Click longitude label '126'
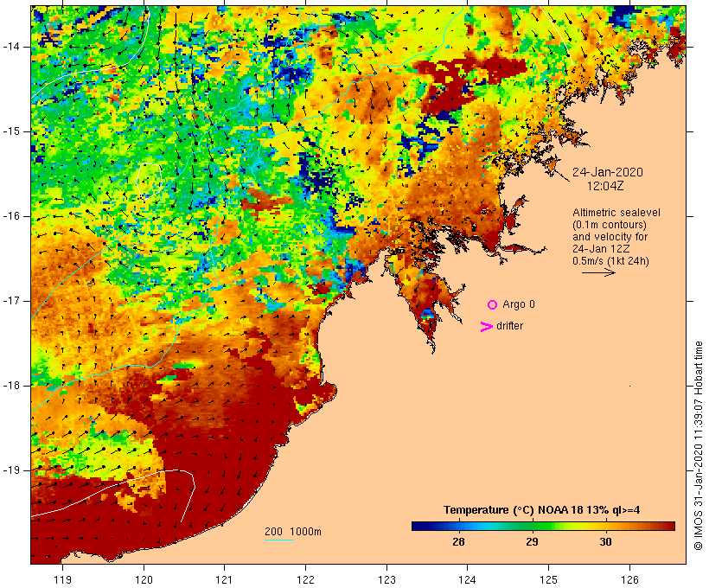 tap(629, 579)
